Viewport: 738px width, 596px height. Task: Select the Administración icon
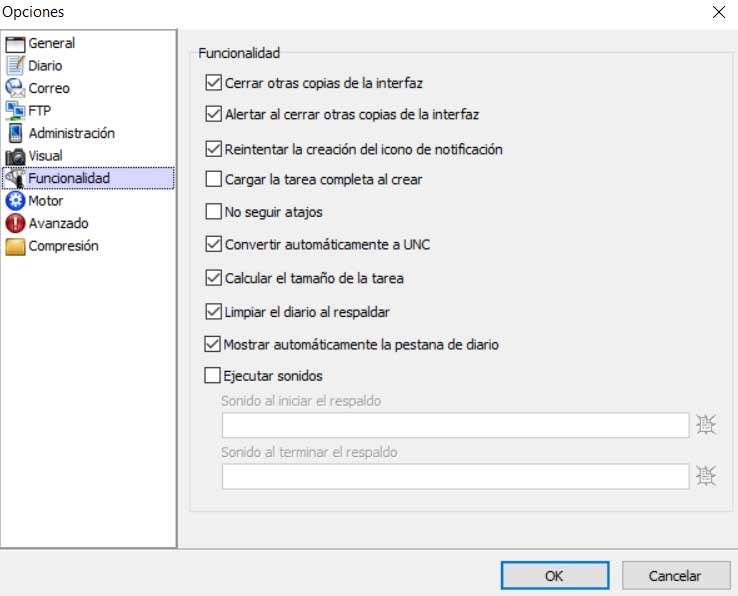pos(15,133)
